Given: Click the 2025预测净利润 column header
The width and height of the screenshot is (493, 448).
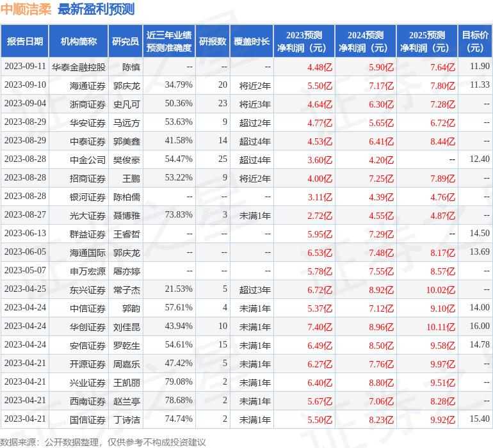Looking at the screenshot, I should (427, 41).
